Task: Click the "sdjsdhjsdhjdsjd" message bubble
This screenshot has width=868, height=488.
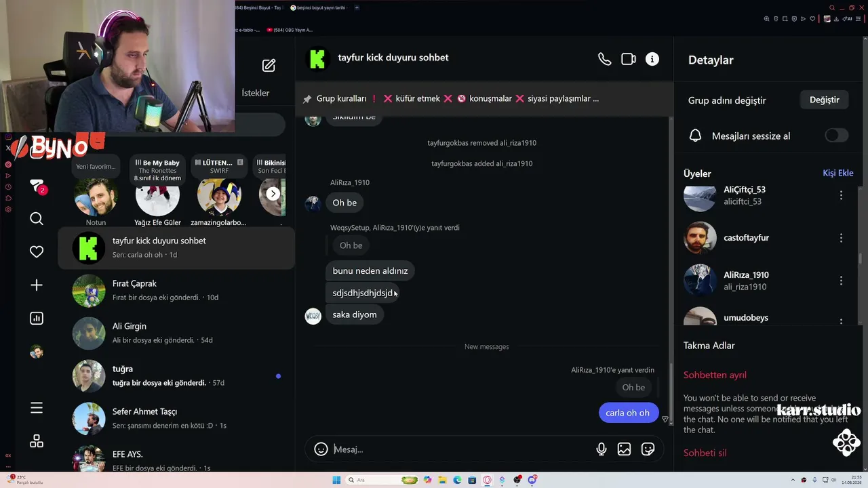Action: click(363, 293)
